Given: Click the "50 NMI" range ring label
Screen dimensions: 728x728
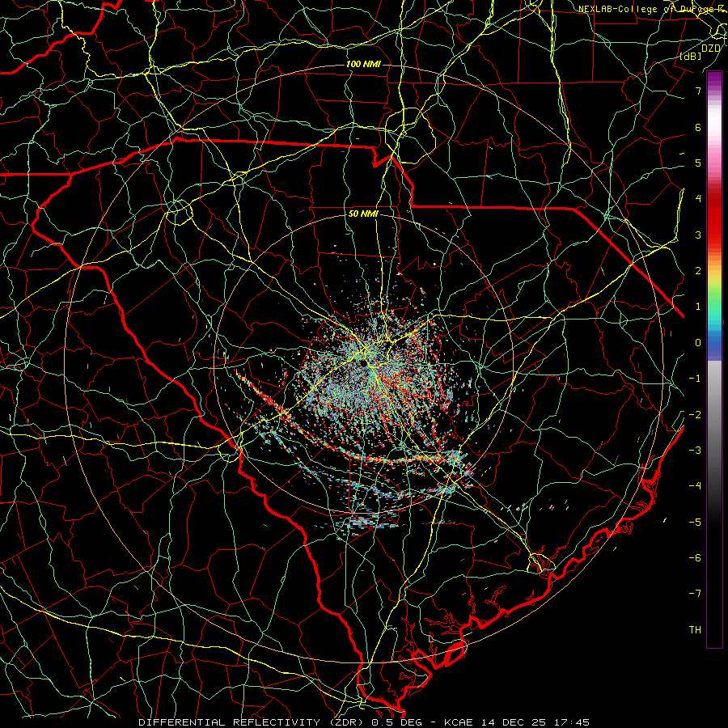Looking at the screenshot, I should click(x=363, y=214).
